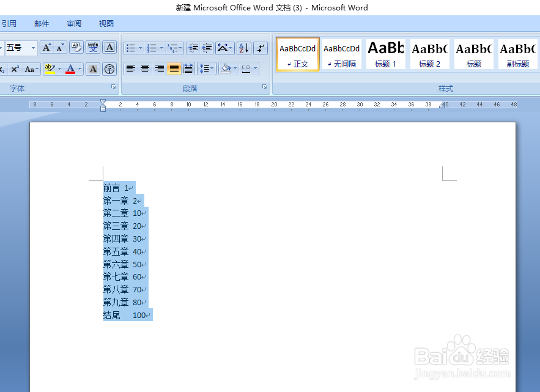
Task: Apply the 标题 2 style
Action: pos(430,54)
